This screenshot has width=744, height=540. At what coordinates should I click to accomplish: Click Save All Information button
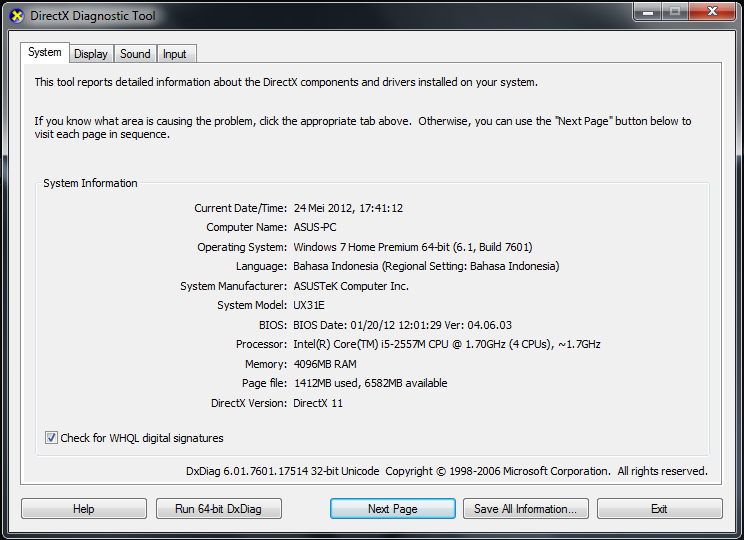click(x=525, y=509)
